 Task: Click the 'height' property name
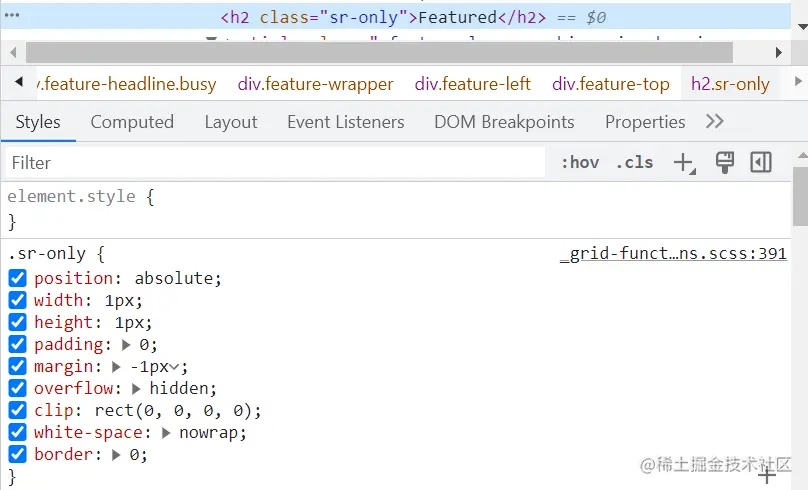pos(63,323)
